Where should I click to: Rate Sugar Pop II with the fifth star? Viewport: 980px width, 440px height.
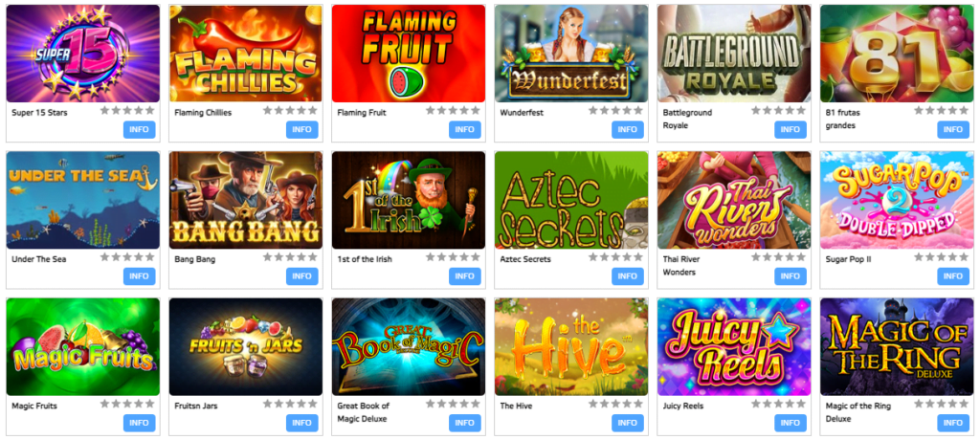tap(963, 257)
